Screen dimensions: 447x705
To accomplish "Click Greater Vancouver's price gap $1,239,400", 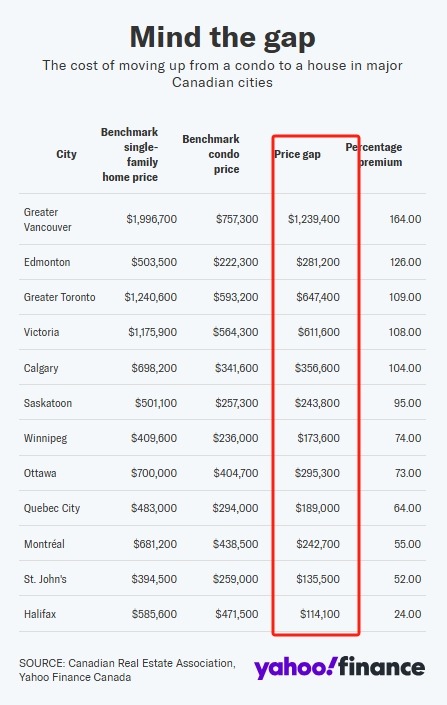I will [x=314, y=219].
